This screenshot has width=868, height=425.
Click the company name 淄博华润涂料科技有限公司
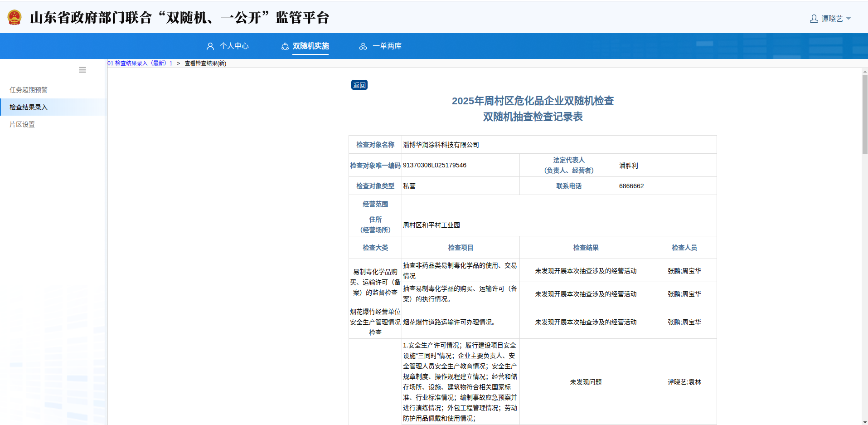pyautogui.click(x=441, y=145)
